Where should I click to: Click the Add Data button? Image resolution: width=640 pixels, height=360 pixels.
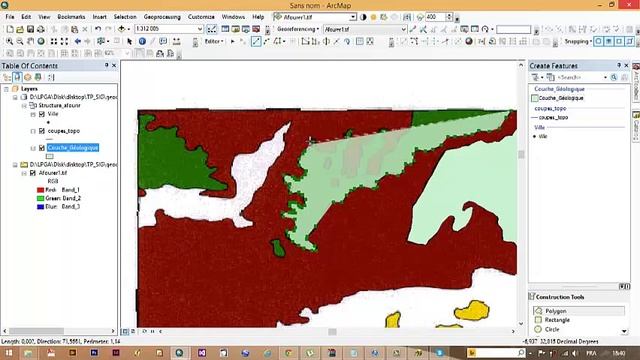coord(121,29)
